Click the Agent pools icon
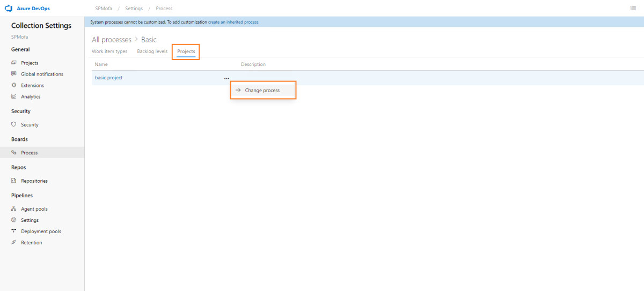Viewport: 644px width, 291px height. point(14,209)
